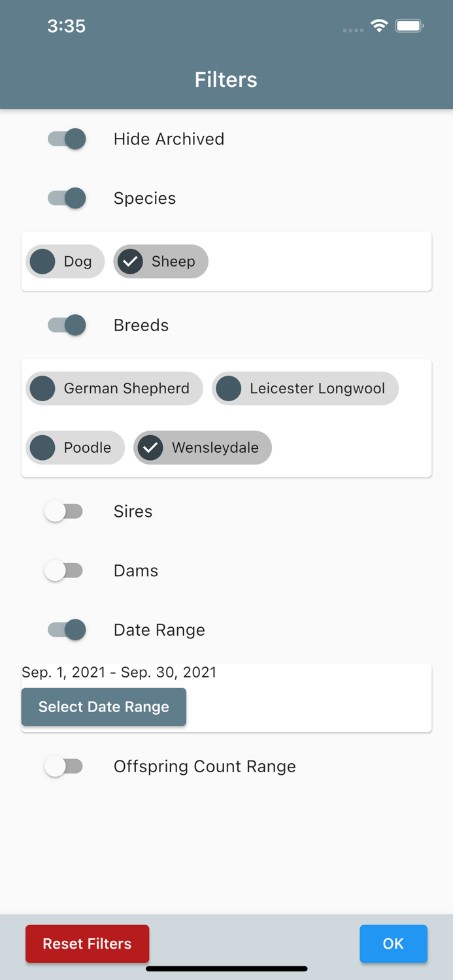Turn off the Breeds filter toggle

coord(65,325)
